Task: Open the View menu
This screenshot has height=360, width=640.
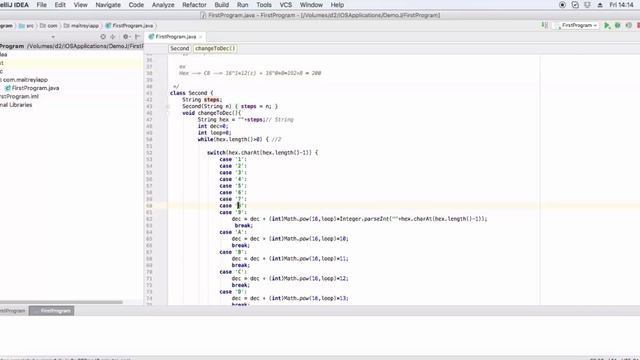Action: pos(80,5)
